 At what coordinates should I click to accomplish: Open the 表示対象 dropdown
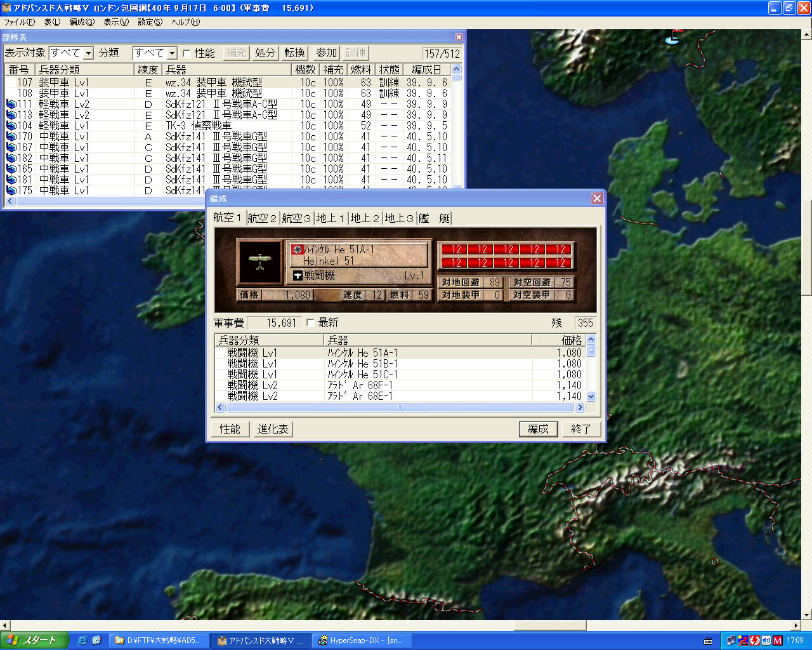[x=88, y=53]
